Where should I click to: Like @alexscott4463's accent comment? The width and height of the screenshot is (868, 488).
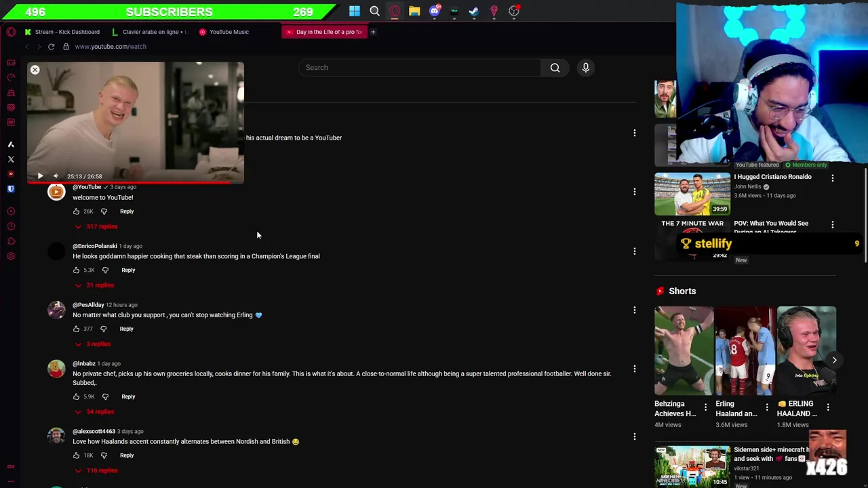[76, 455]
